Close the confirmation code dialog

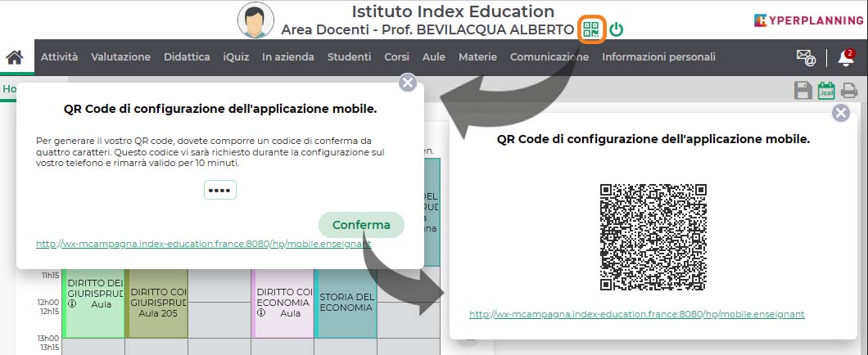pyautogui.click(x=408, y=83)
